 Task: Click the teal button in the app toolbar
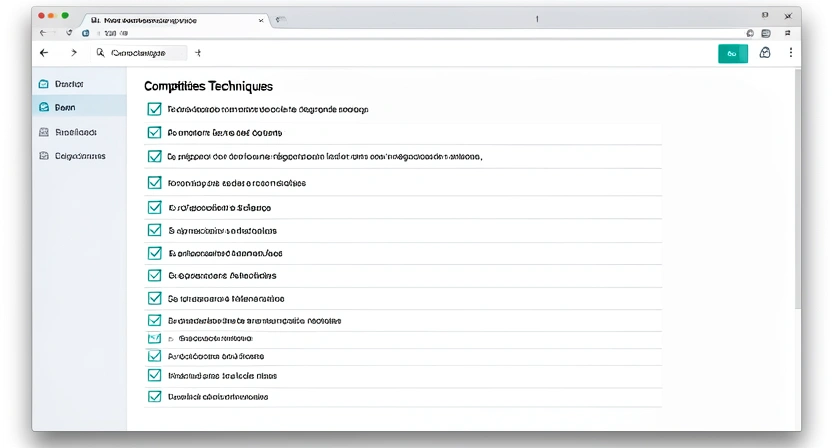click(x=733, y=54)
